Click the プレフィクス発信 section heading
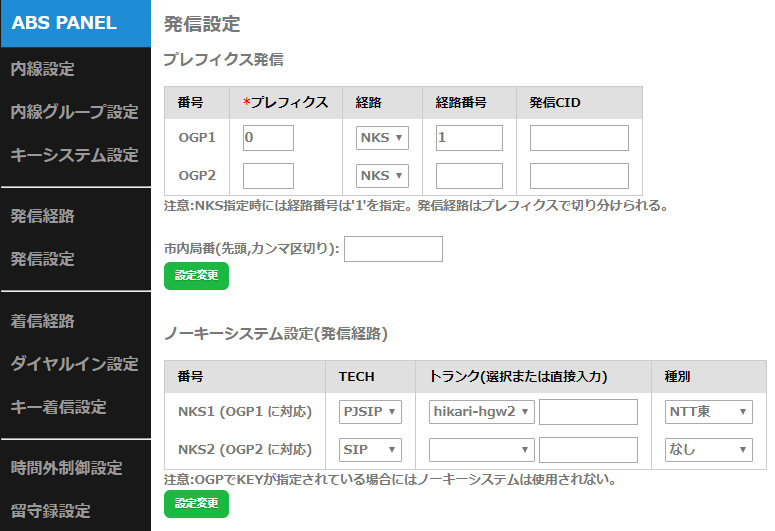 tap(223, 59)
